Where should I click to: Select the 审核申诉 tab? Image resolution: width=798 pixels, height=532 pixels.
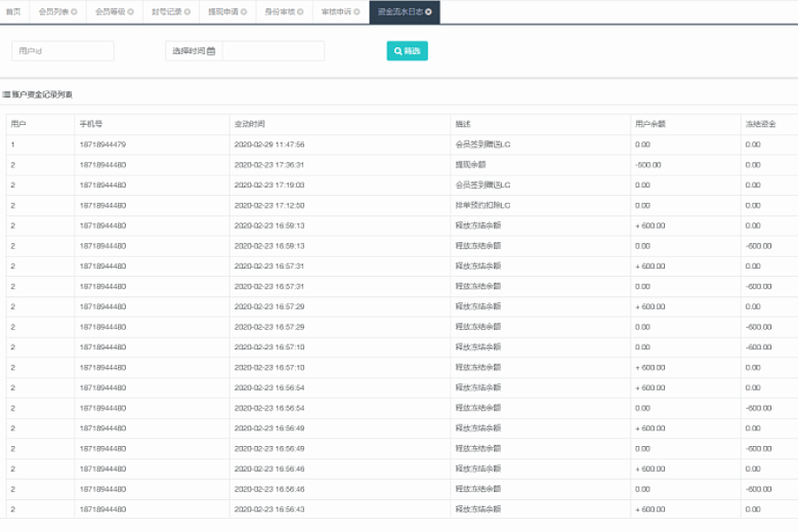click(x=336, y=12)
